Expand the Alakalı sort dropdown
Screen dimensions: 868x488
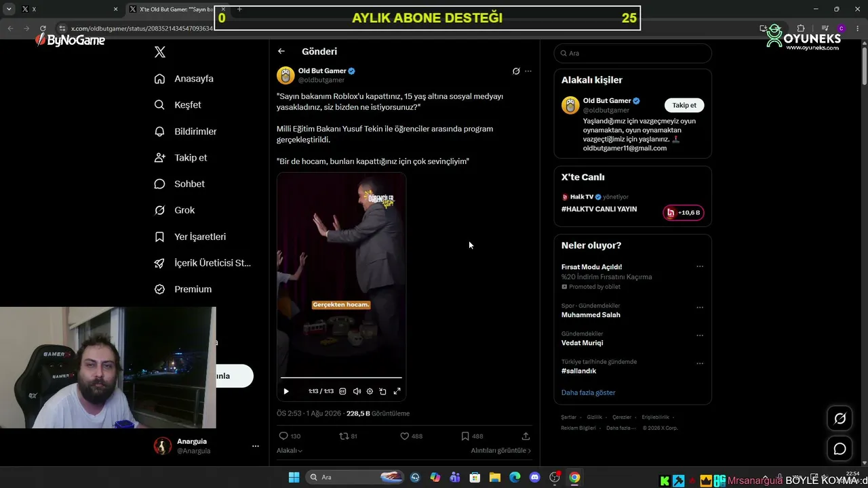(x=290, y=451)
